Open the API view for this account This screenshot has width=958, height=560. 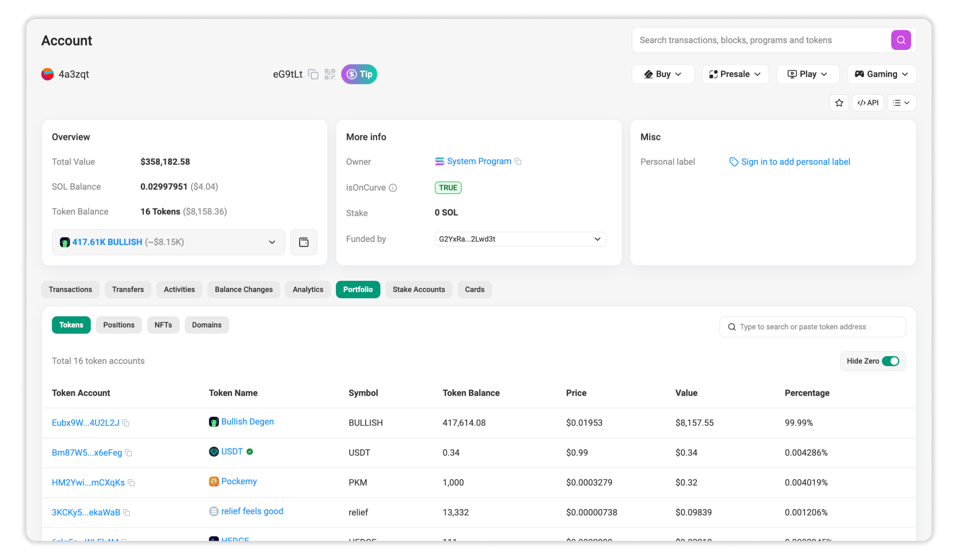click(x=868, y=103)
